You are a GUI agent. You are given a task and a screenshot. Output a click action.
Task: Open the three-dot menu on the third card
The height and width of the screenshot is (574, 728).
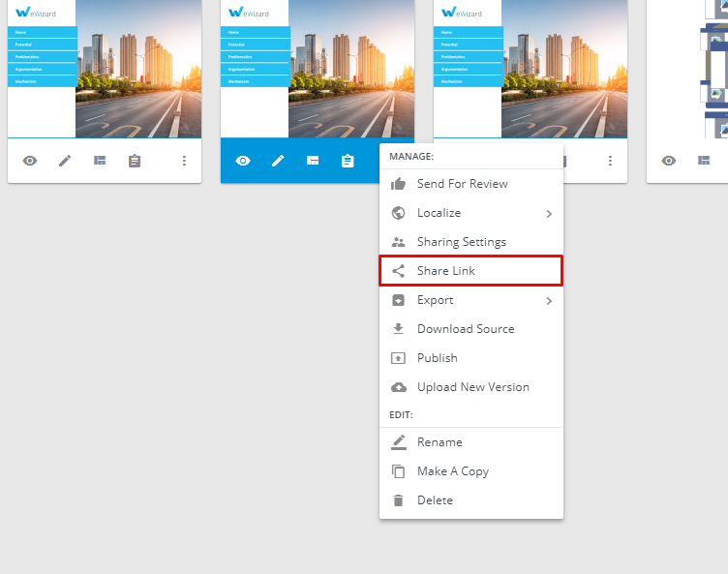point(610,161)
